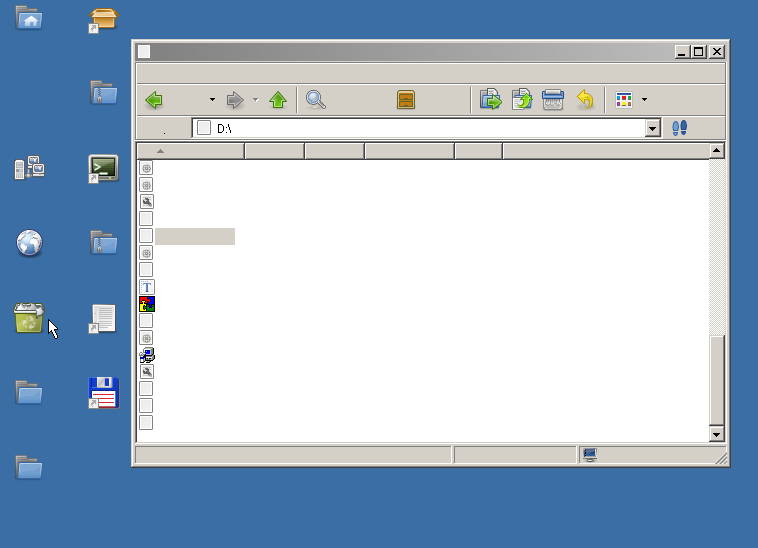Expand the Views dropdown arrow

tap(644, 100)
